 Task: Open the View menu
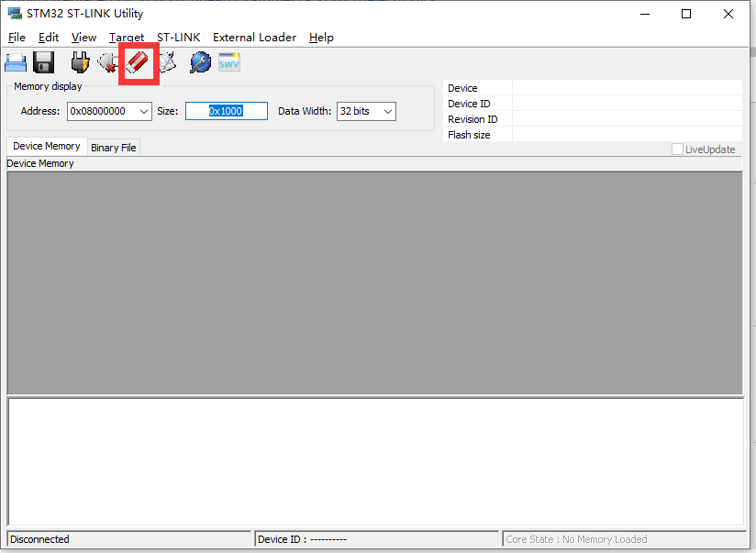click(83, 37)
